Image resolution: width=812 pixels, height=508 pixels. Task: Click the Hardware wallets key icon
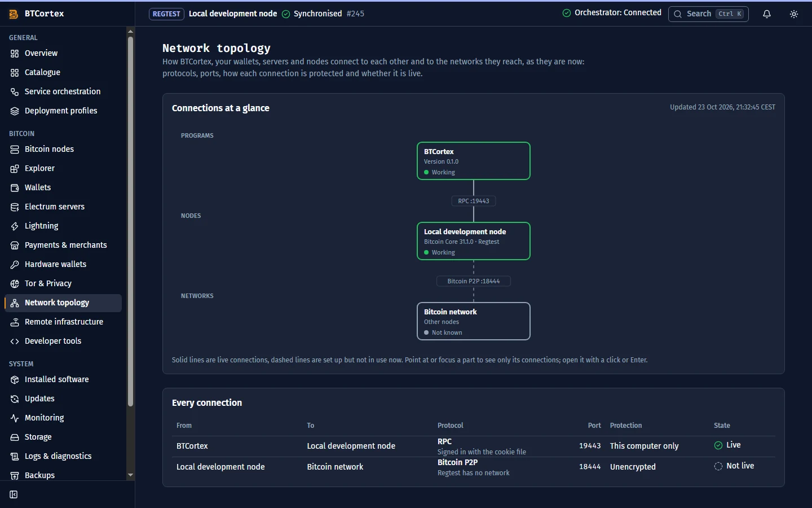[15, 265]
